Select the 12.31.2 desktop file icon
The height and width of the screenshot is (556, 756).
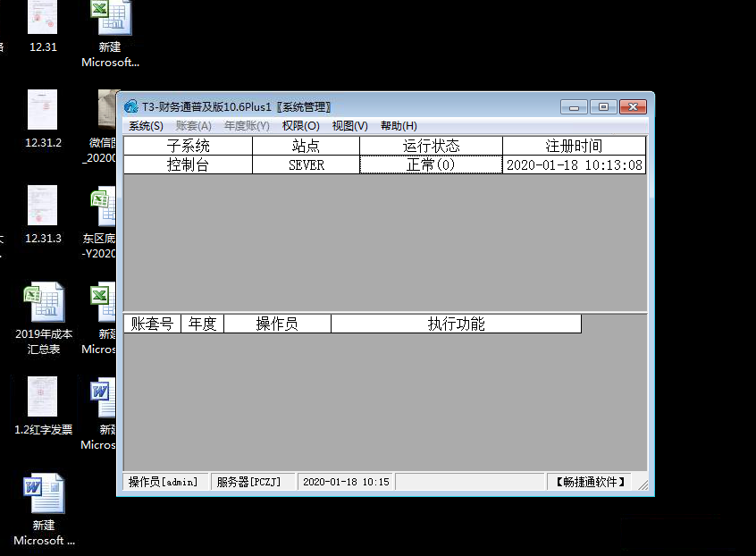42,119
